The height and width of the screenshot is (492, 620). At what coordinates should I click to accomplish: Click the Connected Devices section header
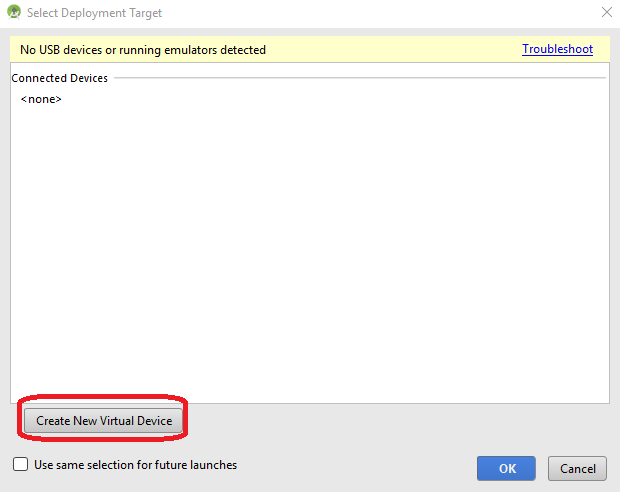tap(60, 78)
